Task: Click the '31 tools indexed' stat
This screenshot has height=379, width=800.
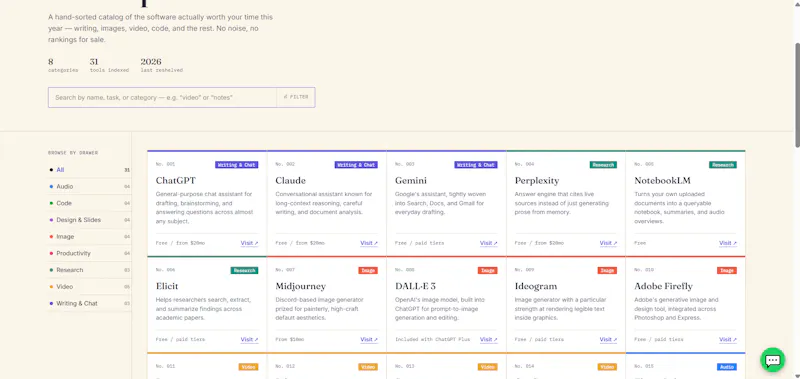Action: tap(109, 65)
